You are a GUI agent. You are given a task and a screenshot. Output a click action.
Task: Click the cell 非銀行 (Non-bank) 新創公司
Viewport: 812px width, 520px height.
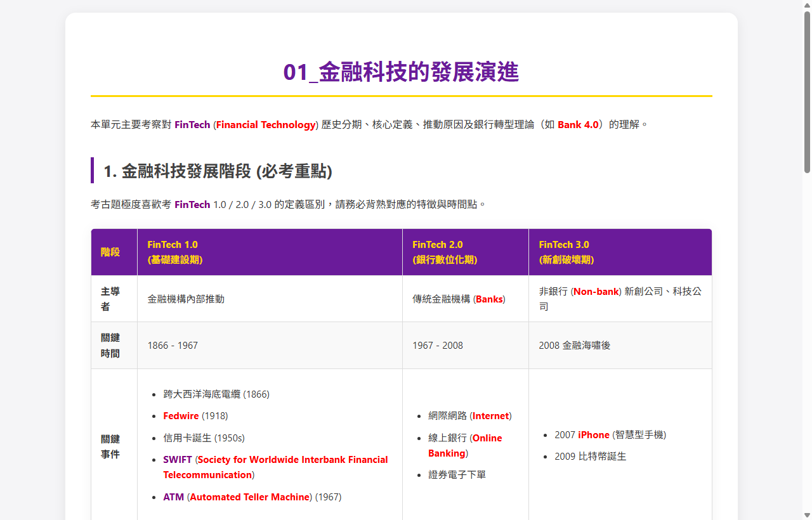coord(620,299)
